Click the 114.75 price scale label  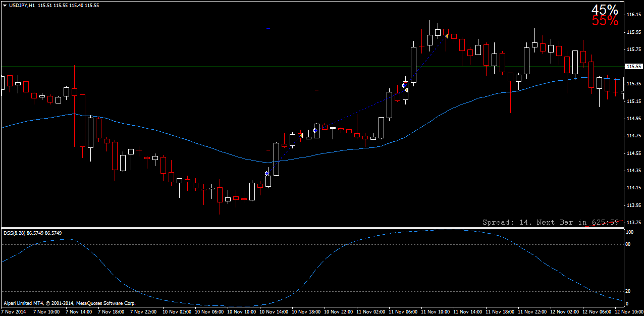[x=634, y=136]
